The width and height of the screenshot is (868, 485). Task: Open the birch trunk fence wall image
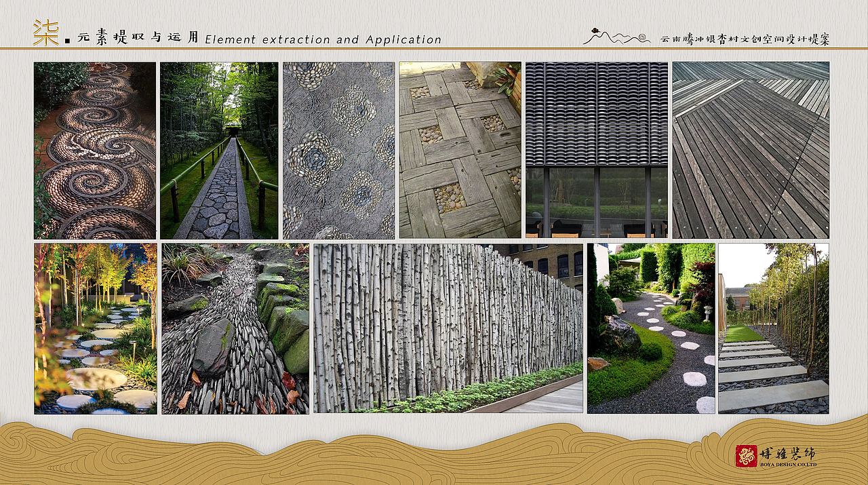point(448,328)
